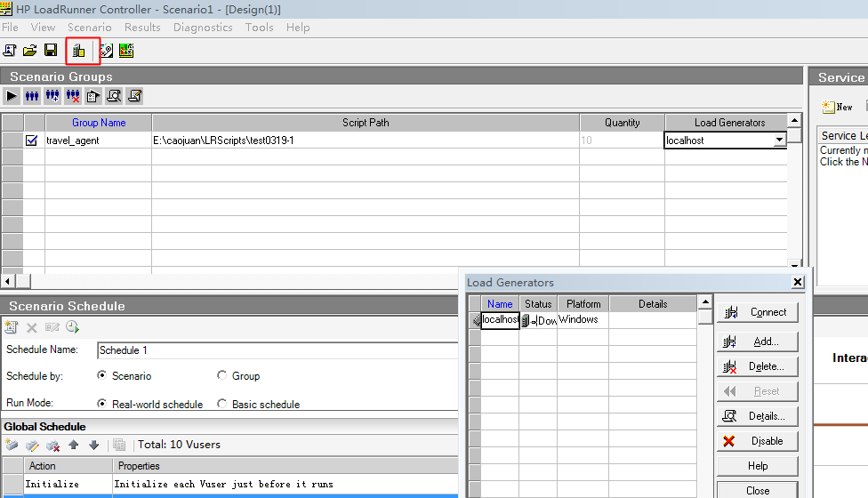
Task: Click Delete... in Load Generators dialog
Action: pos(758,366)
